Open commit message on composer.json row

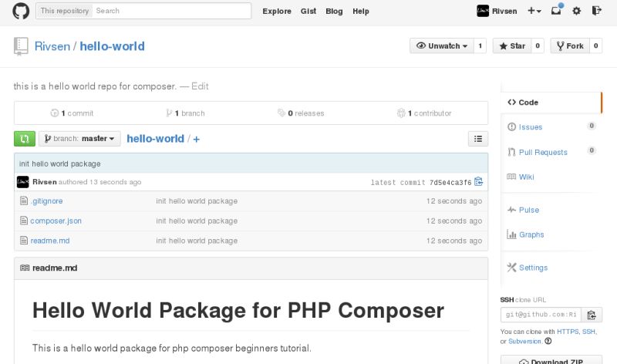(x=197, y=221)
